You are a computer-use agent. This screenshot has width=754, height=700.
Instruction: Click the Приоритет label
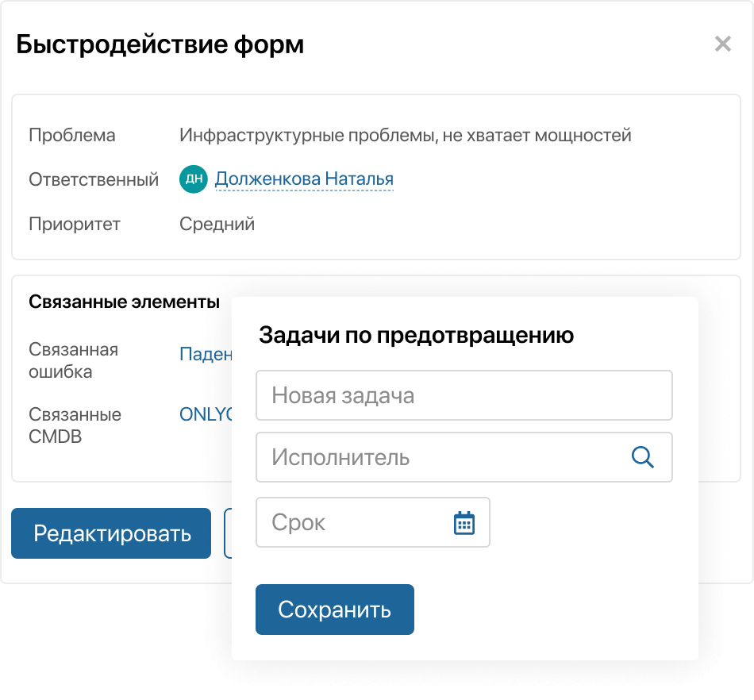75,224
